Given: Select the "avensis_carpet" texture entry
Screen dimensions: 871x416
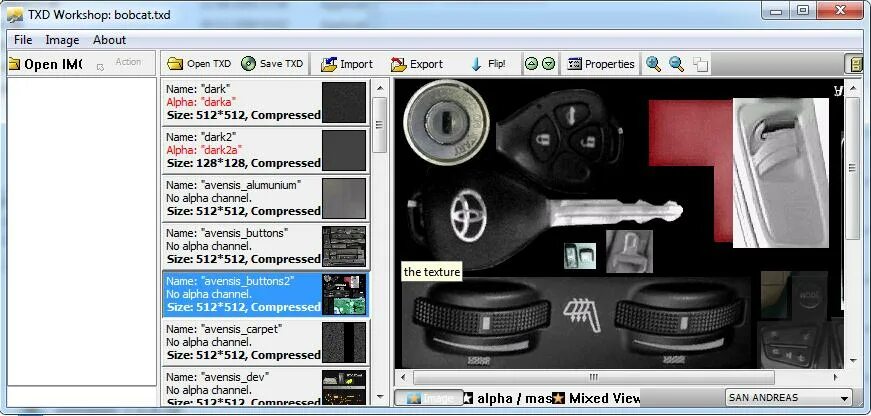Looking at the screenshot, I should pos(266,342).
